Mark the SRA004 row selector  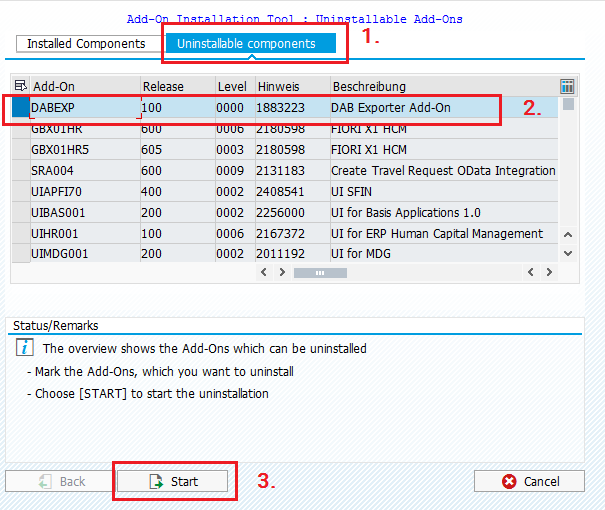(x=20, y=171)
